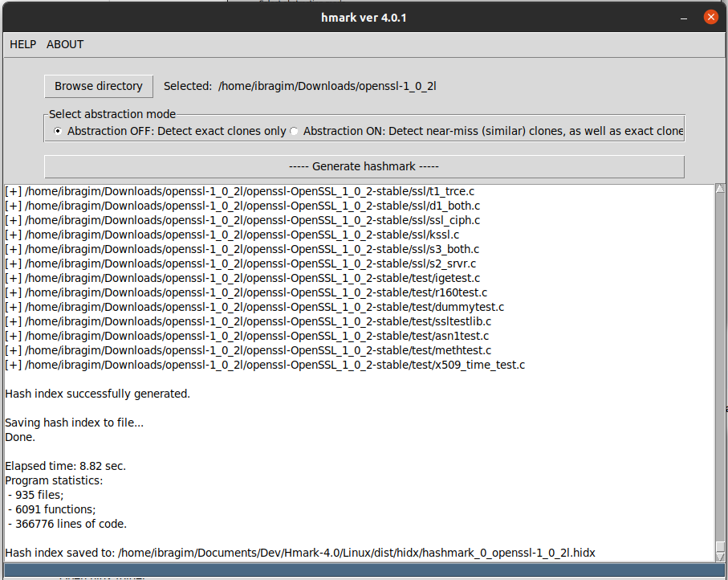Click the scrollbar down arrow
728x580 pixels.
[720, 557]
